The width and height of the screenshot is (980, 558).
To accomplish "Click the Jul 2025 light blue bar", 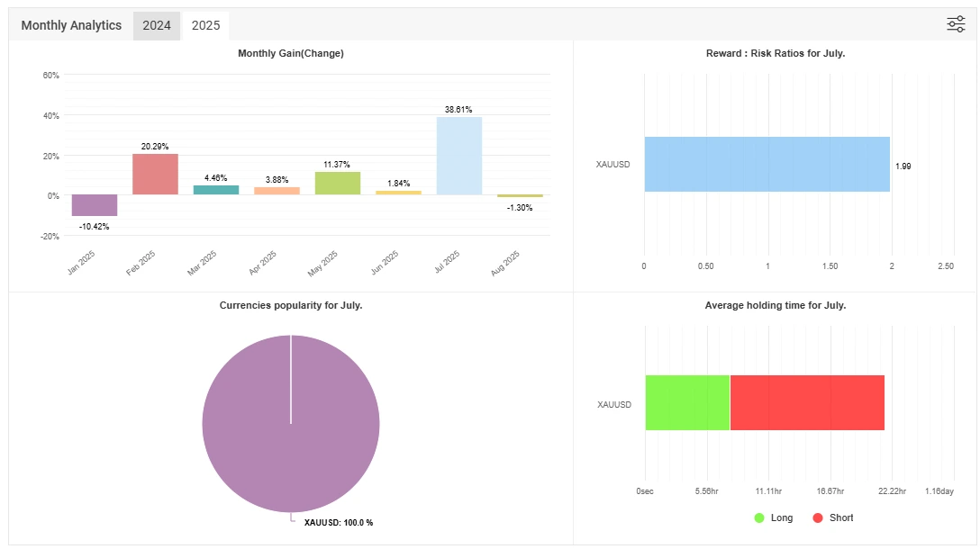I will pyautogui.click(x=459, y=156).
